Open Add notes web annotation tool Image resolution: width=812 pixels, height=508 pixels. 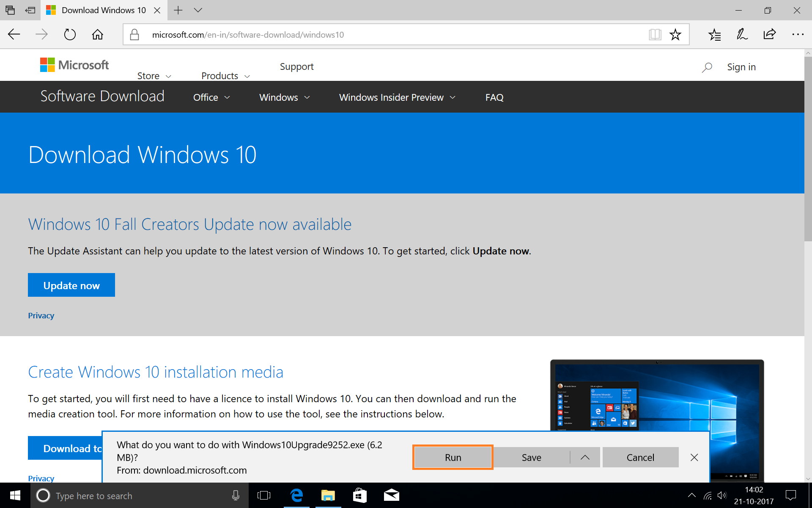742,34
